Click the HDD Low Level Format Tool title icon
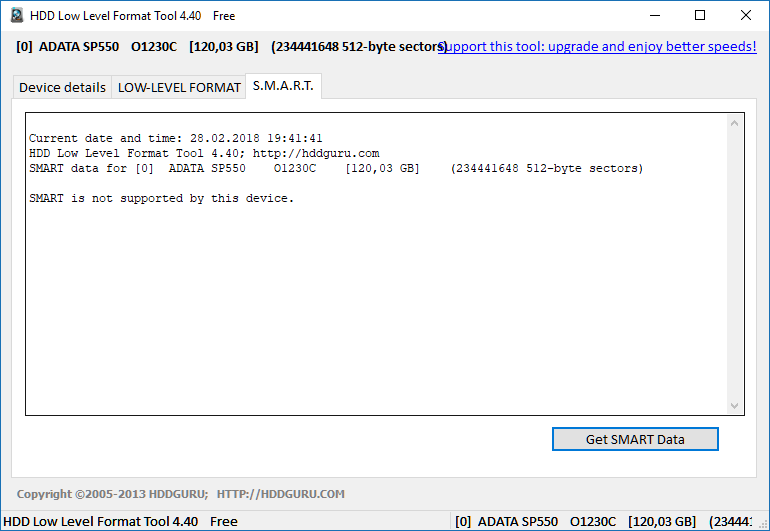Viewport: 770px width, 531px height. (17, 16)
